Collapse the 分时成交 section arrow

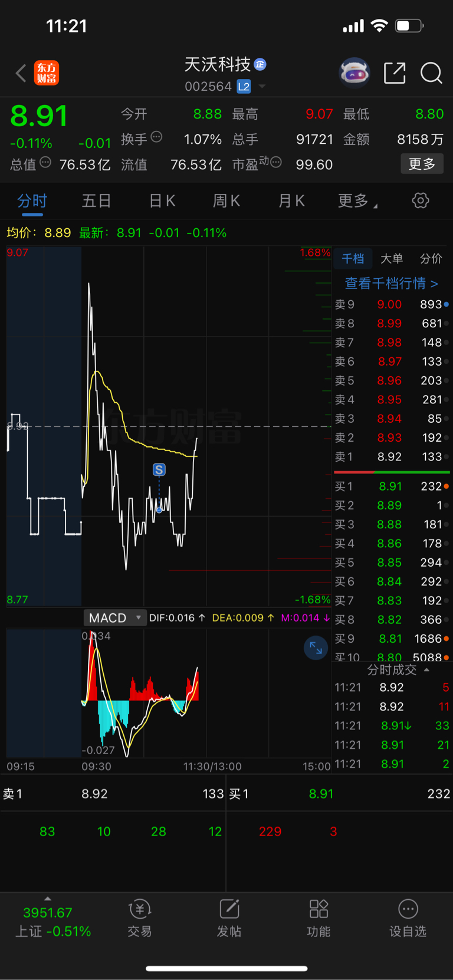tap(426, 670)
